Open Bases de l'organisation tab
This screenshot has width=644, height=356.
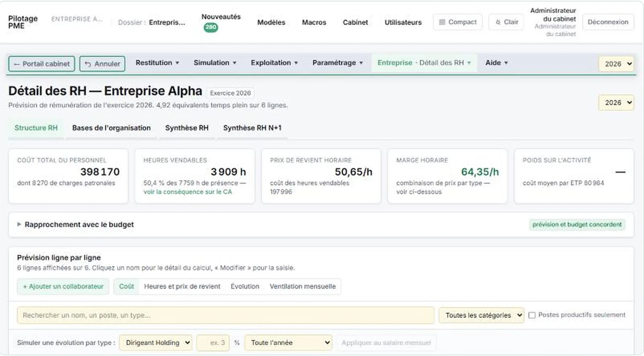click(111, 128)
